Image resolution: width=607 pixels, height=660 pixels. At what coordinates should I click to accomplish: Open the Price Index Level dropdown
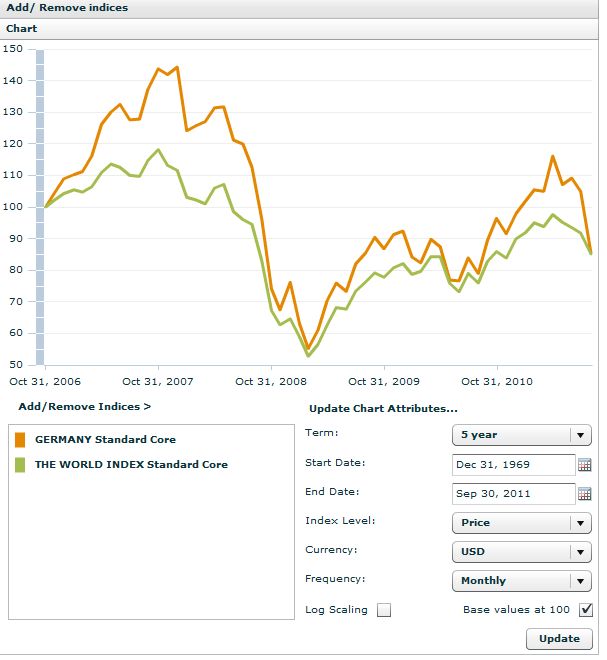click(522, 523)
